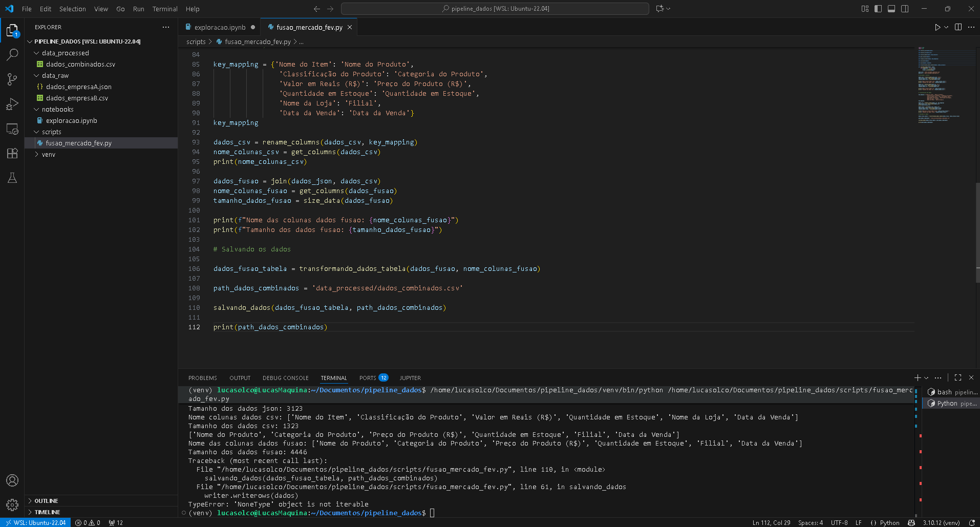The image size is (980, 527).
Task: Collapse the data_raw folder
Action: coord(101,75)
